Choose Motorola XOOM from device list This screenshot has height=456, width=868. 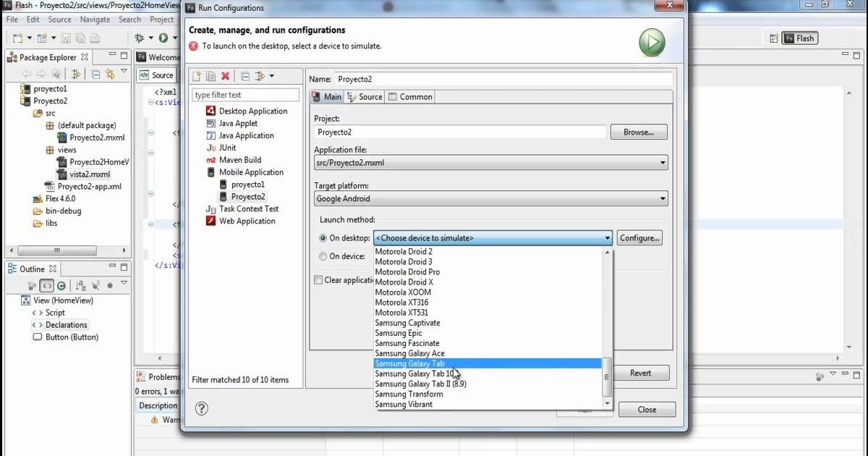pos(488,292)
